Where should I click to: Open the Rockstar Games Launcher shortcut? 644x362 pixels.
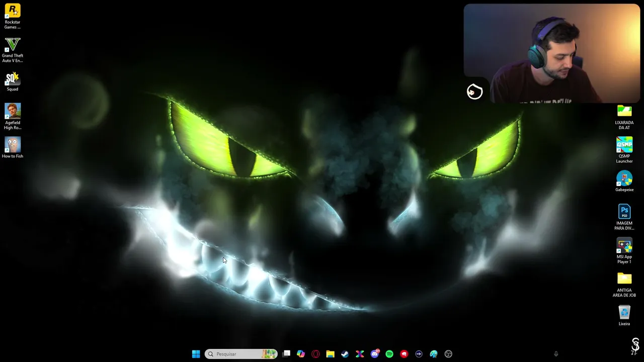click(13, 16)
